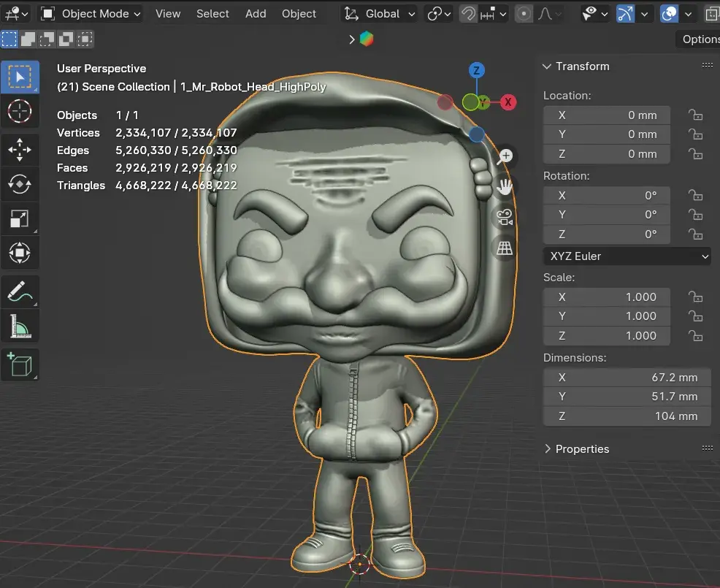Open the Object Mode dropdown
The width and height of the screenshot is (720, 588).
point(90,14)
